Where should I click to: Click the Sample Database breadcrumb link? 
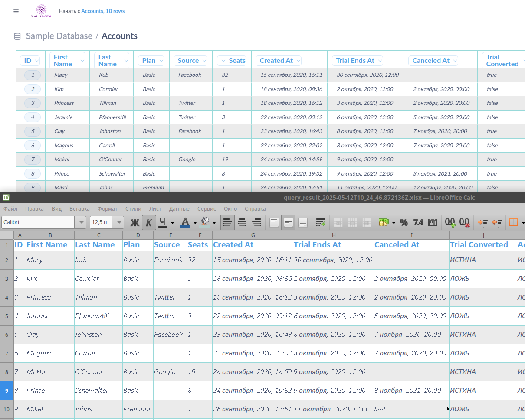pos(59,36)
